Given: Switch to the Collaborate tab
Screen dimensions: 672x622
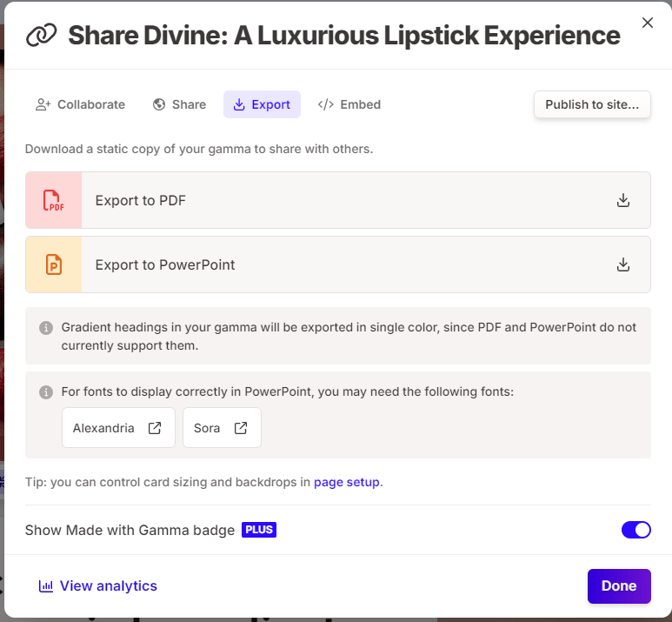Looking at the screenshot, I should (80, 104).
